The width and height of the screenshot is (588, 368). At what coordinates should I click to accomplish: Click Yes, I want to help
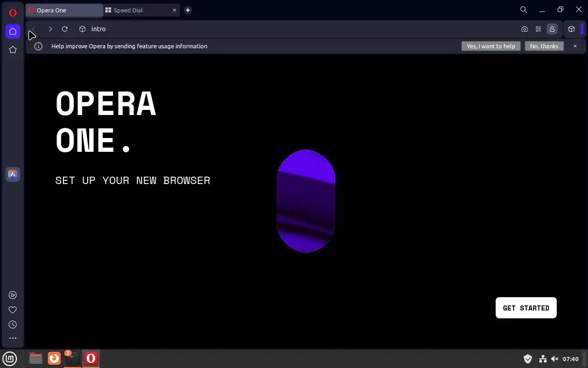coord(491,46)
